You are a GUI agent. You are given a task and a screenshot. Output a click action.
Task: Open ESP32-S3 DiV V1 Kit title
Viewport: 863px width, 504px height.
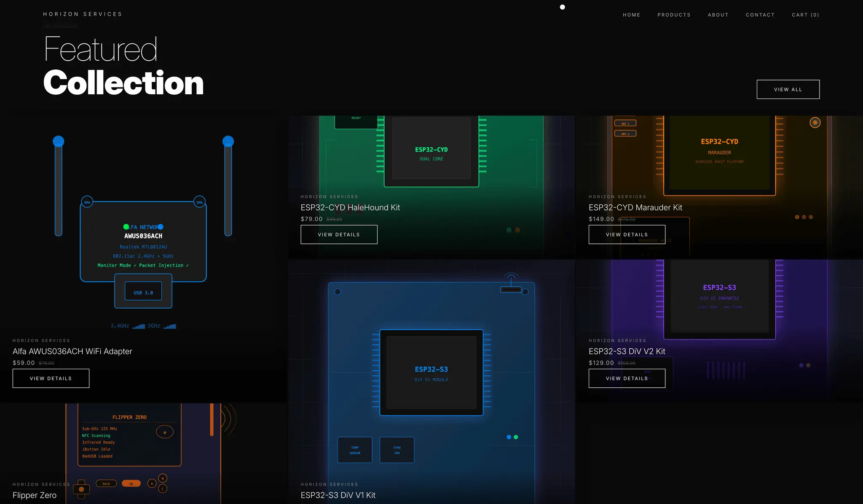pos(338,495)
